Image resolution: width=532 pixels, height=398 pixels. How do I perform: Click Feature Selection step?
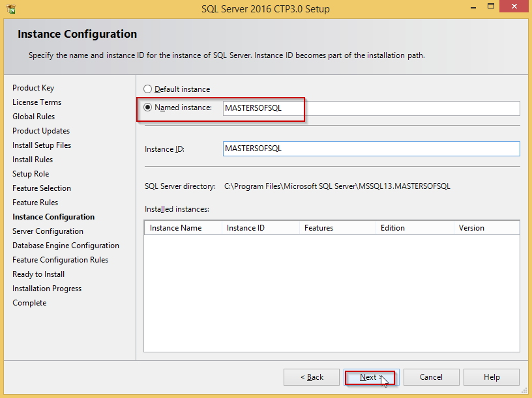click(x=42, y=188)
